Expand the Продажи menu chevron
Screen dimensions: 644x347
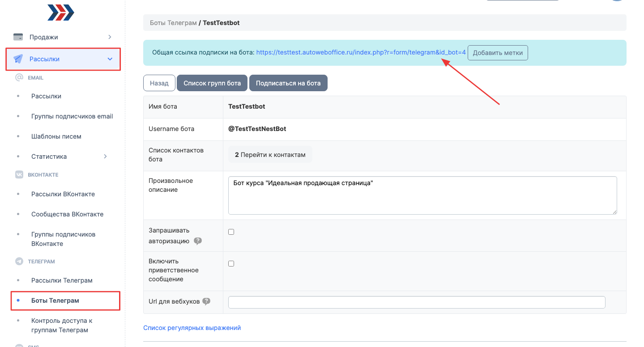click(x=110, y=37)
